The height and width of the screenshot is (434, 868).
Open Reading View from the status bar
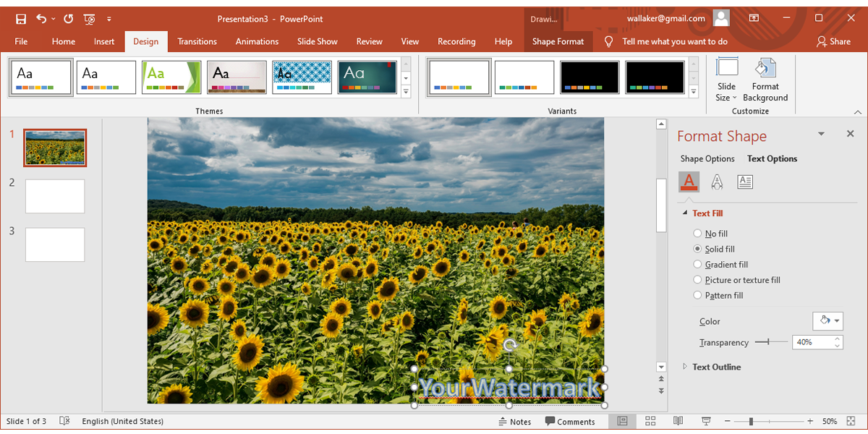click(x=677, y=420)
